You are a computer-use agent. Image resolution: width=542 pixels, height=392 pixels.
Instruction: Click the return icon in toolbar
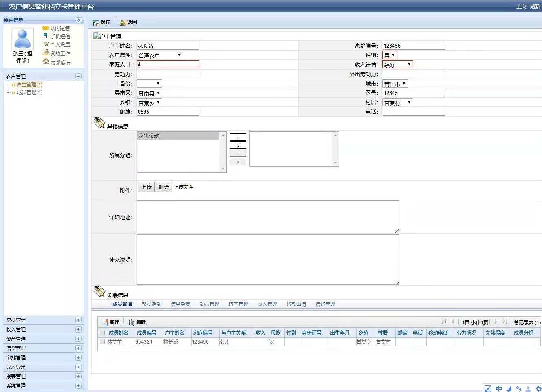[123, 23]
